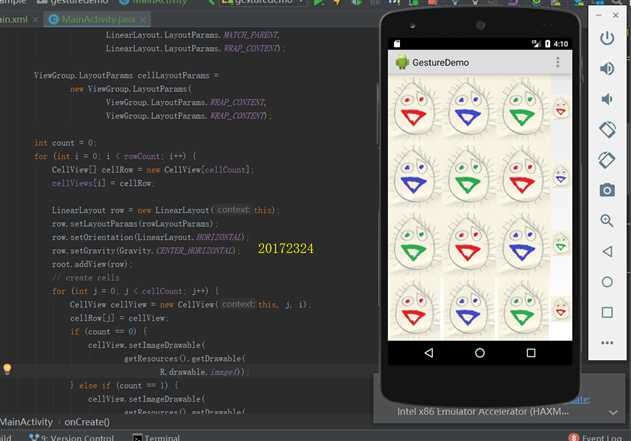Click the home circle in the emulator side toolbar
The height and width of the screenshot is (441, 631).
[607, 282]
